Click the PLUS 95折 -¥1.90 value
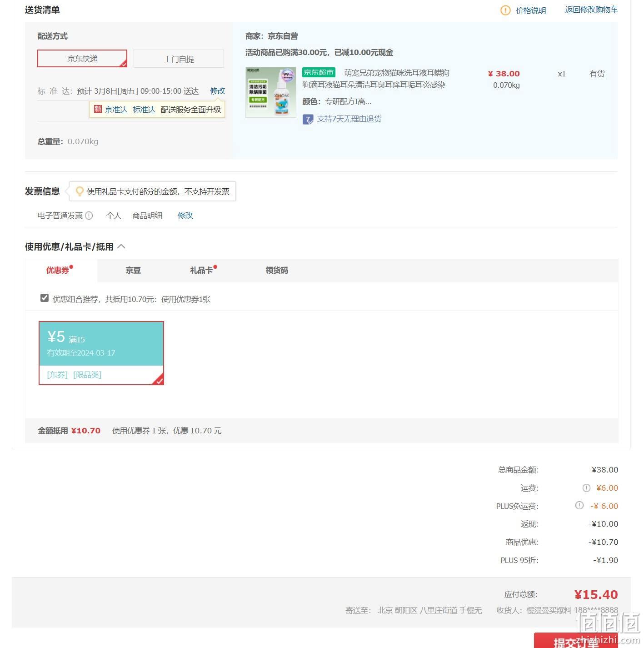This screenshot has width=644, height=648. 605,560
